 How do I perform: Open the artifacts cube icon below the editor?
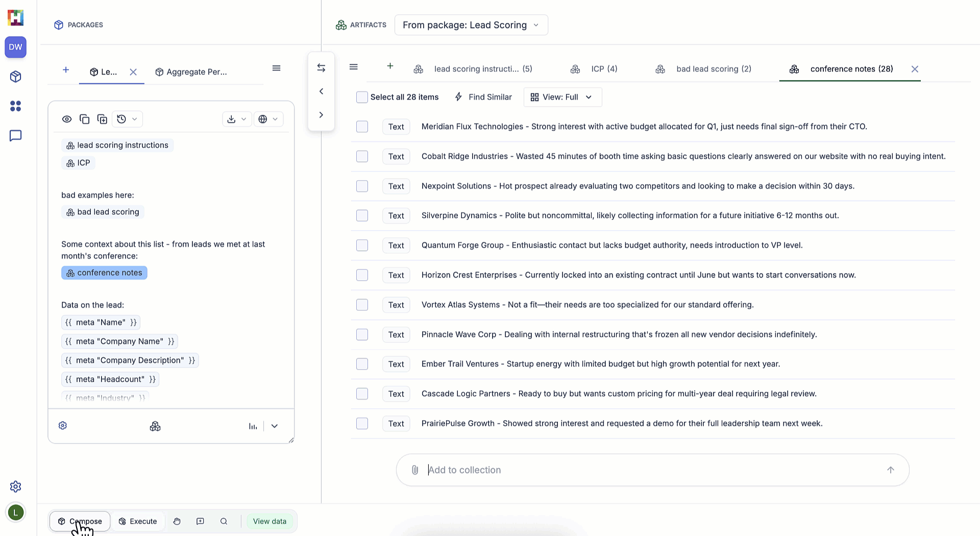155,426
